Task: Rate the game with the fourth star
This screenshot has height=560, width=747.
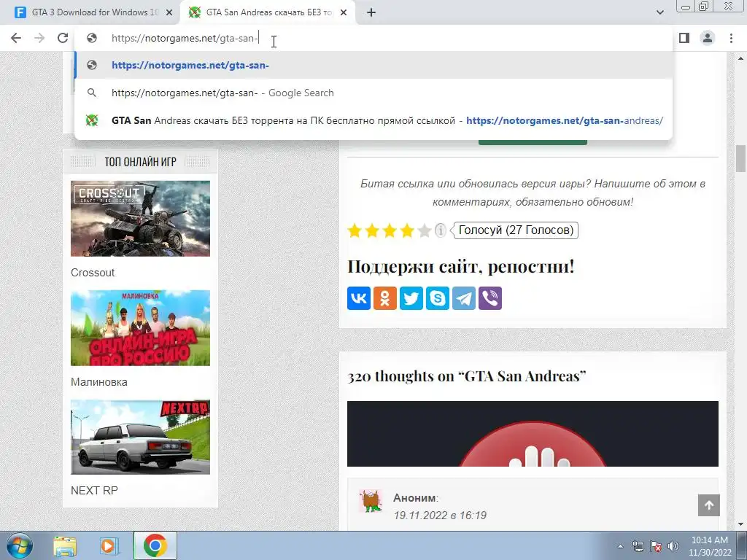Action: pyautogui.click(x=407, y=230)
